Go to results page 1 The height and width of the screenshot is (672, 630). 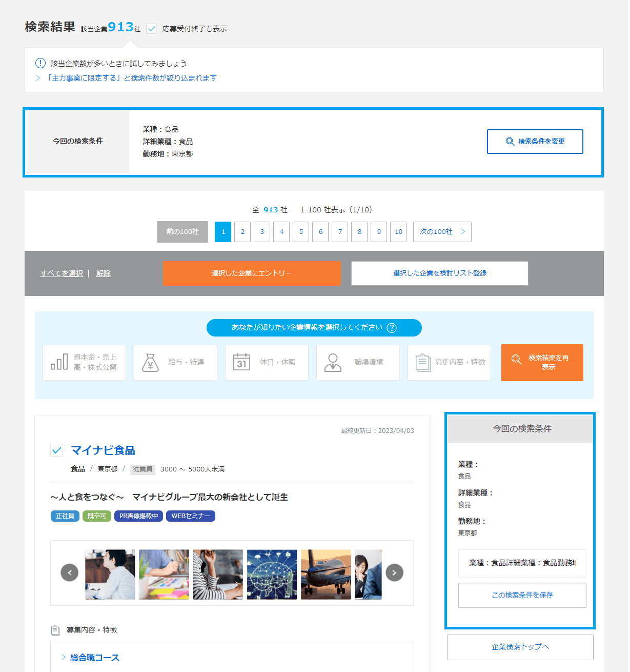click(223, 232)
